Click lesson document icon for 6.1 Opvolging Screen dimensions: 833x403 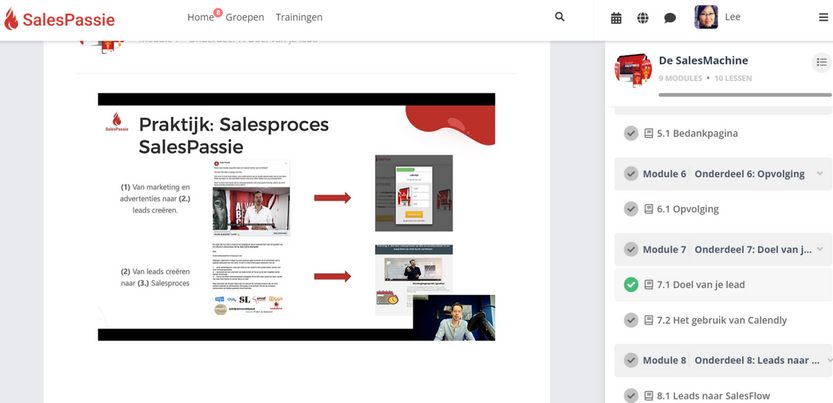648,209
